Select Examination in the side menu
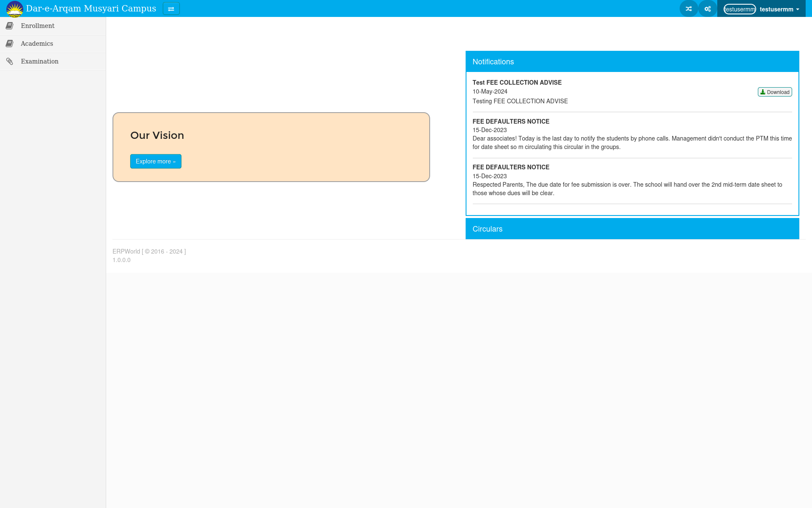Image resolution: width=812 pixels, height=508 pixels. (39, 61)
